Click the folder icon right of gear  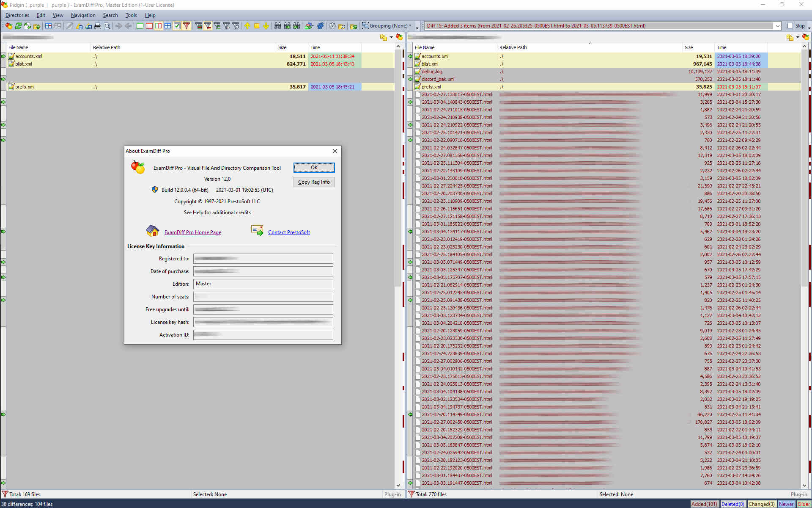pyautogui.click(x=342, y=26)
